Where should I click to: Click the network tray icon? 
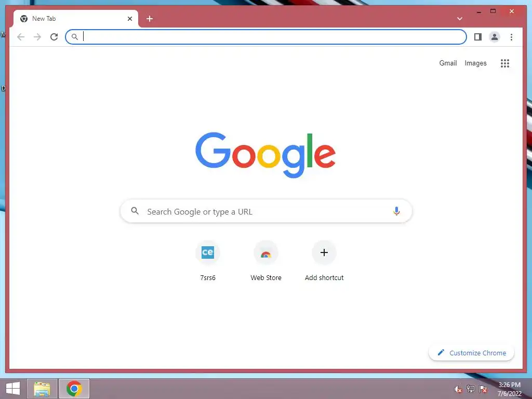pyautogui.click(x=471, y=389)
